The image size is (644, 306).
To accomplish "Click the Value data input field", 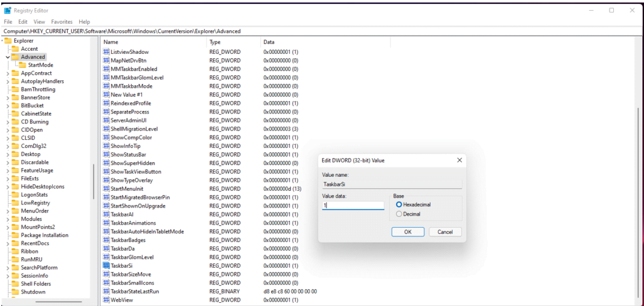I will pyautogui.click(x=353, y=206).
